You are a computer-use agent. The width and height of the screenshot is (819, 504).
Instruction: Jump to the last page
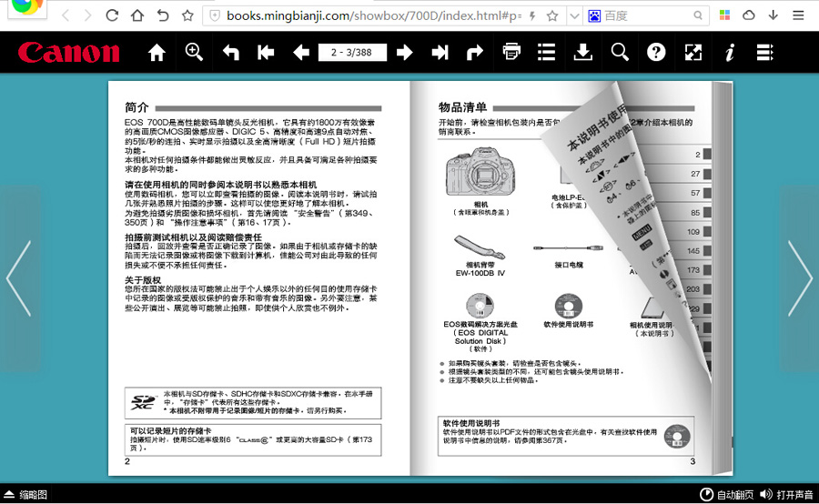440,52
